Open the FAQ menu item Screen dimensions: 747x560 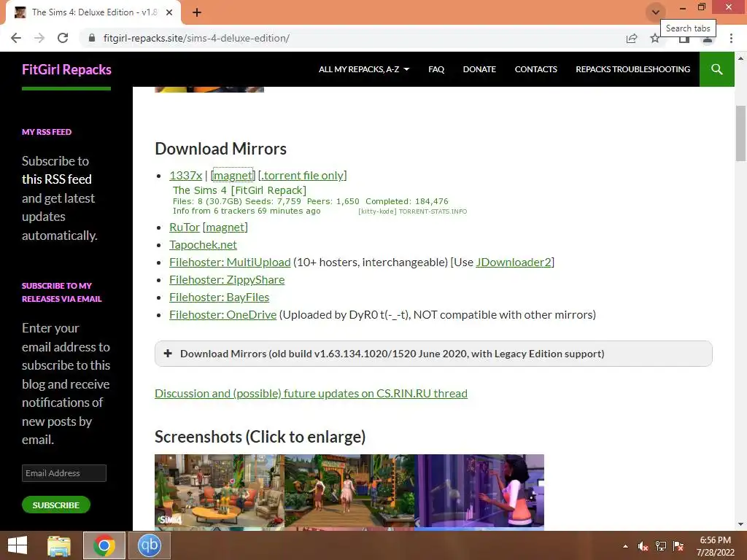(x=436, y=69)
